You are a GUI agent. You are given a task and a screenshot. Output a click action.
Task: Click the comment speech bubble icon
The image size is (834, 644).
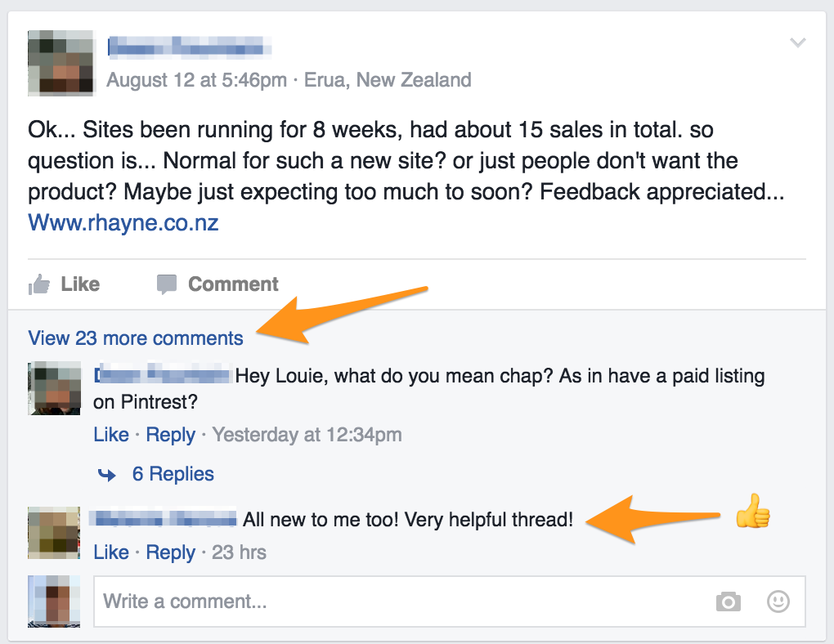tap(167, 284)
